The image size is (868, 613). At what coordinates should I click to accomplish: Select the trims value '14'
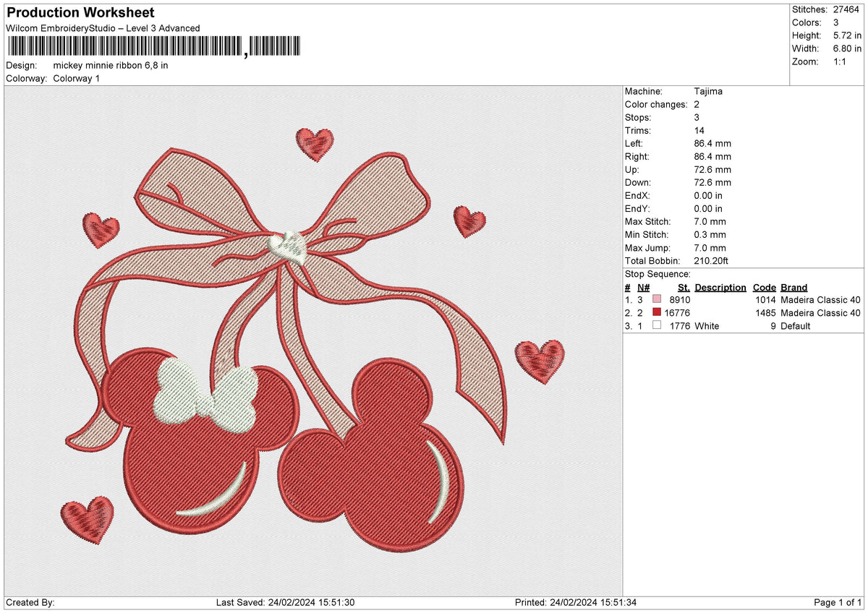click(x=699, y=131)
